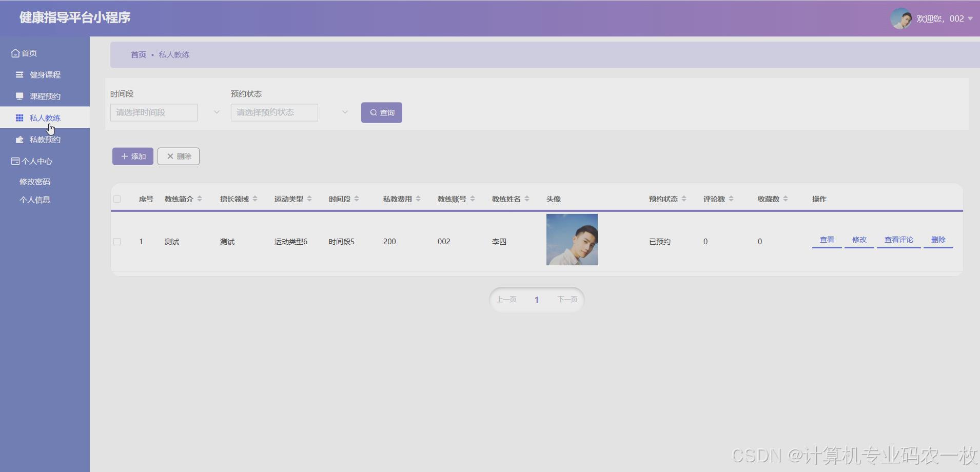Screen dimensions: 980x472
Task: Select the 健身课程 sidebar icon
Action: tap(19, 74)
